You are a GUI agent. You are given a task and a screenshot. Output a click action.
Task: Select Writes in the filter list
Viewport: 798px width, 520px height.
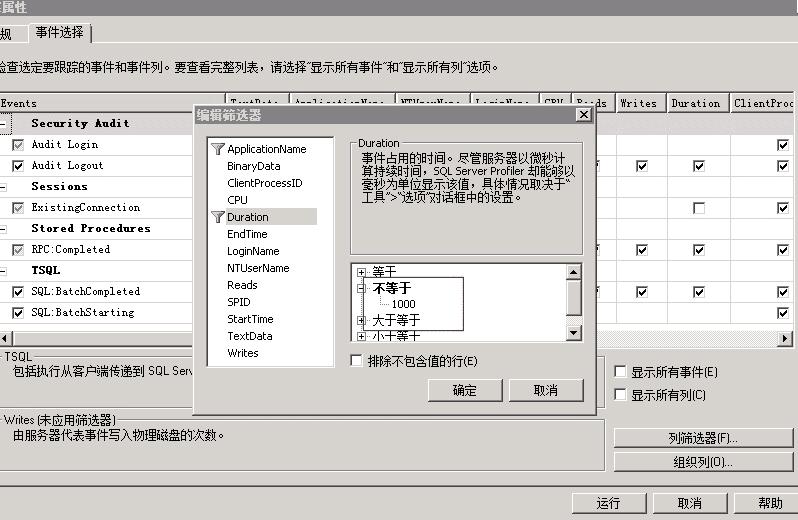243,353
